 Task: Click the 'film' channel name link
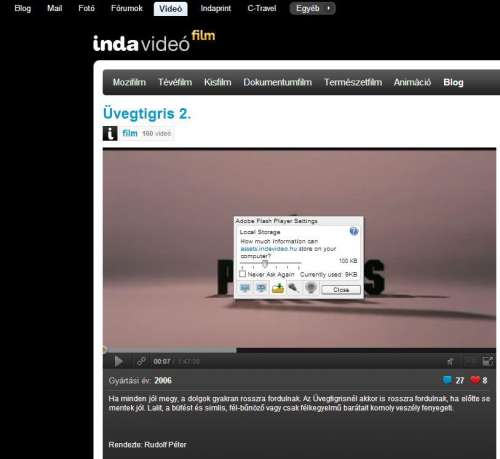click(130, 133)
